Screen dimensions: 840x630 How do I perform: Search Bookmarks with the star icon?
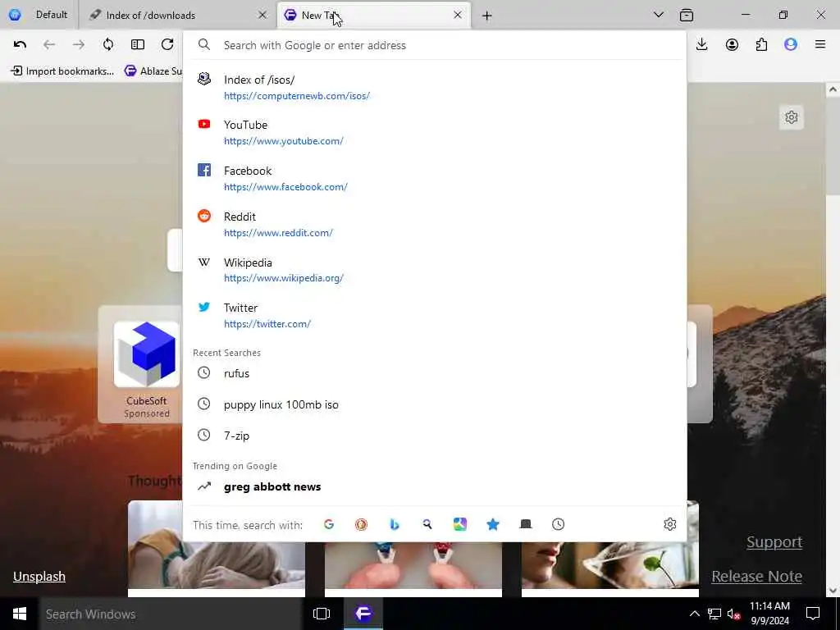[x=493, y=524]
